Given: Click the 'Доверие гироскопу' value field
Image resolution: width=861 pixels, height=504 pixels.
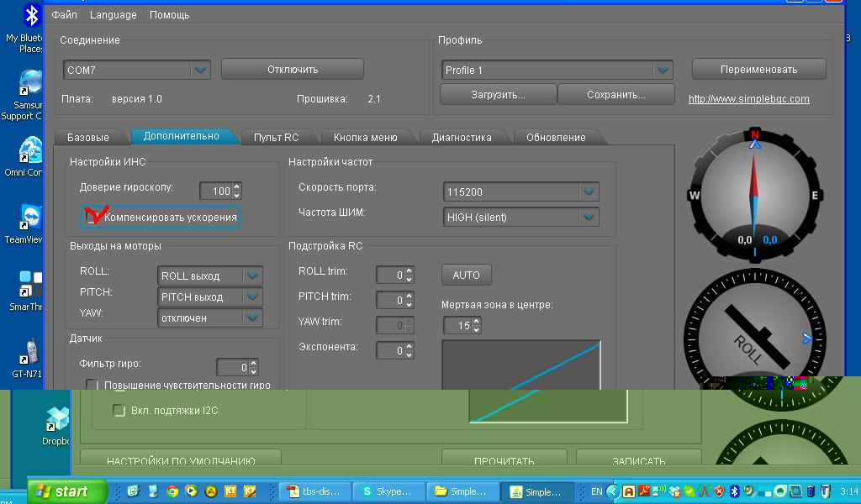Looking at the screenshot, I should pyautogui.click(x=215, y=192).
